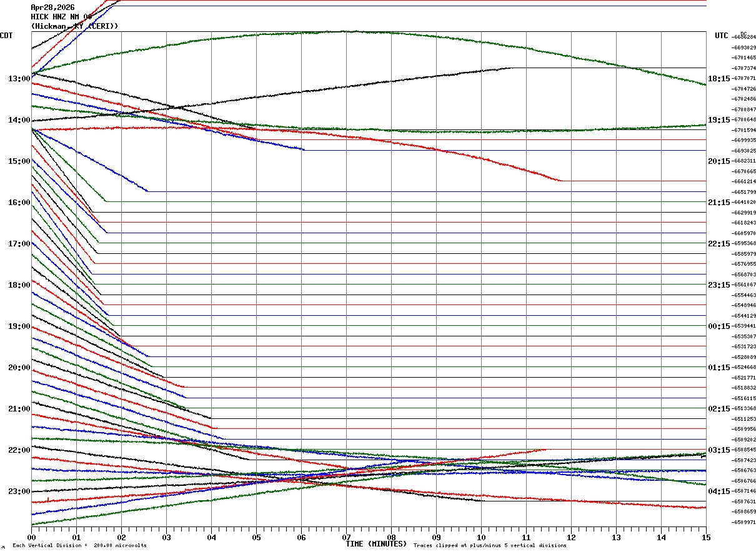The height and width of the screenshot is (554, 756).
Task: Click minute tick label 08 on time axis
Action: (391, 537)
